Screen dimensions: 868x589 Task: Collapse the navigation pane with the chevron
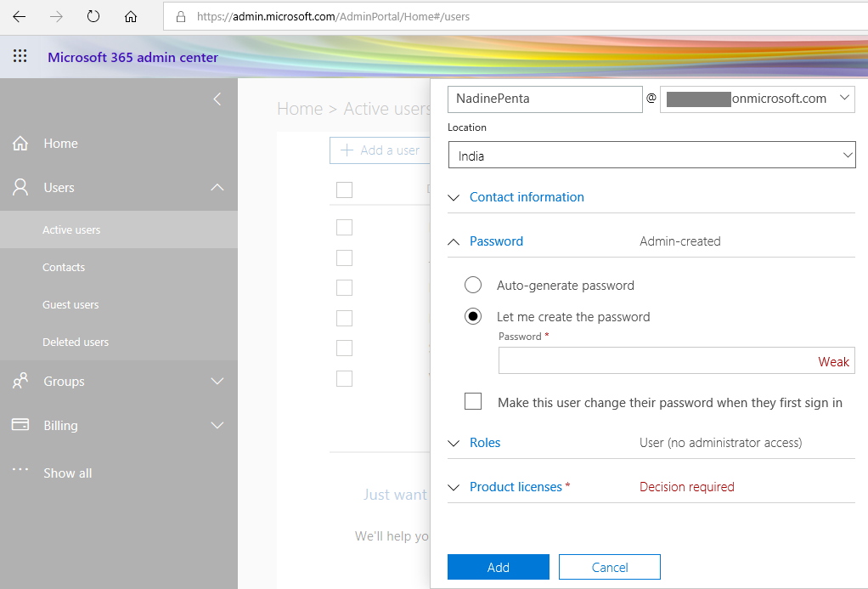[x=217, y=99]
